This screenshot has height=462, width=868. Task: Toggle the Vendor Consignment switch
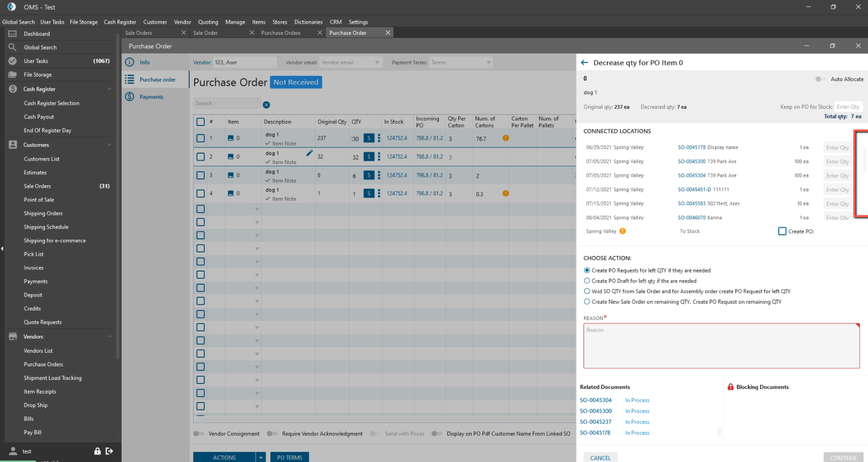(199, 434)
